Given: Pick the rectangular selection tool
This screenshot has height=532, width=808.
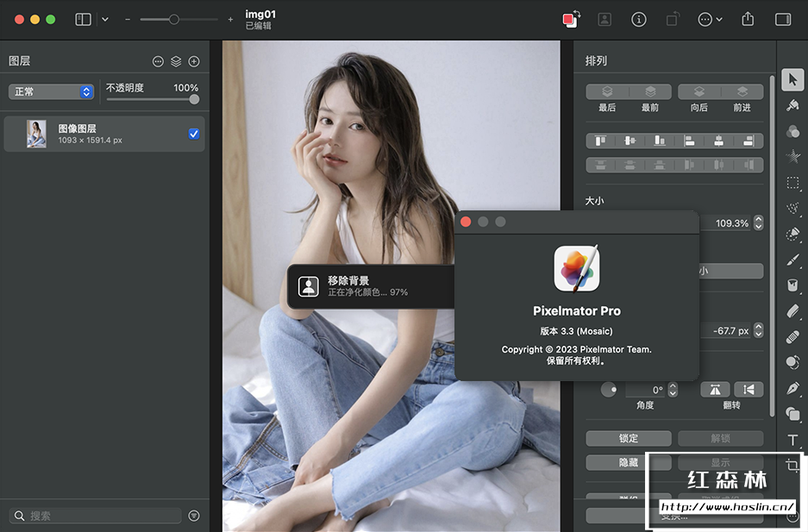Looking at the screenshot, I should (792, 183).
